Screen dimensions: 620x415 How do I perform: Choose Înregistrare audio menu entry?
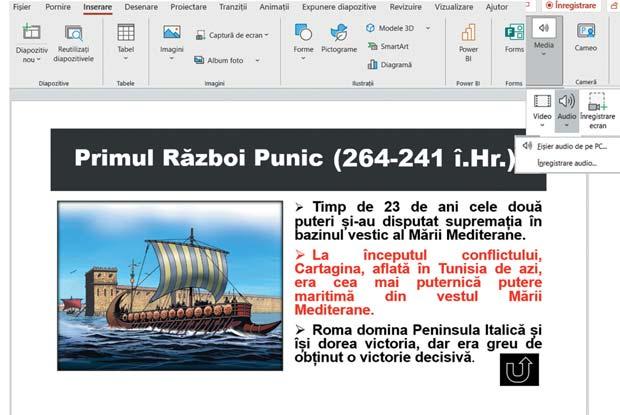[567, 163]
